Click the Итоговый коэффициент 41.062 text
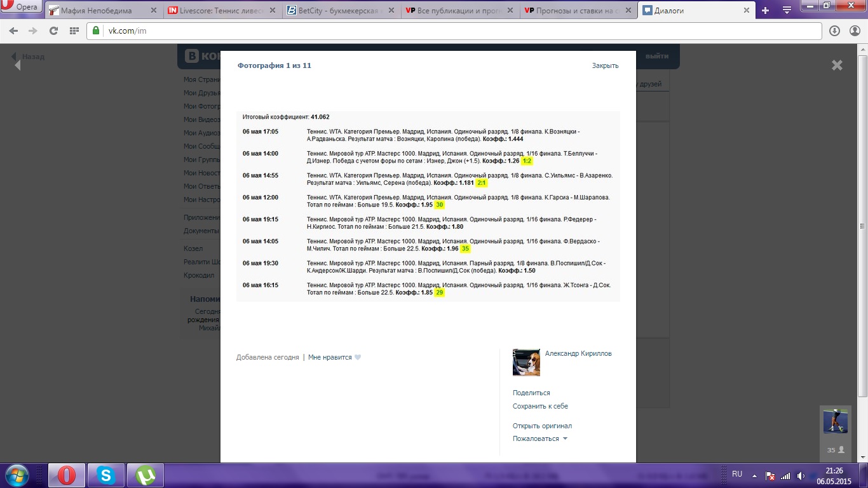The width and height of the screenshot is (868, 488). (x=286, y=117)
